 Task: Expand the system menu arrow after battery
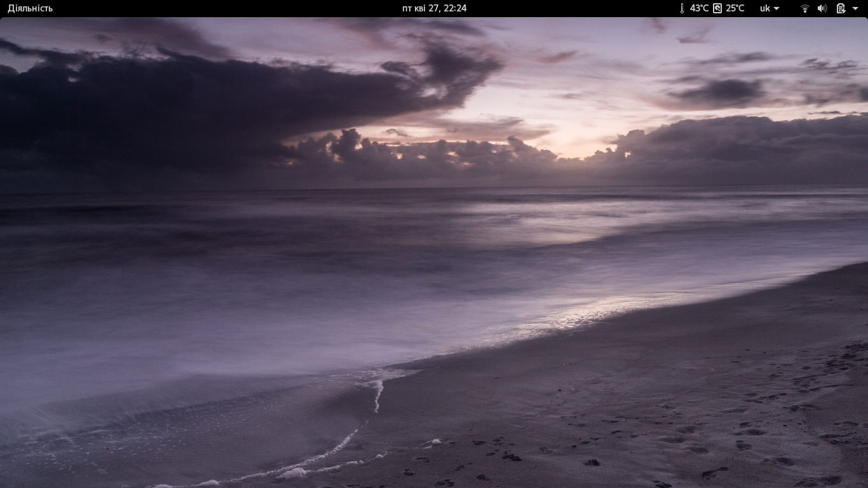click(x=854, y=9)
